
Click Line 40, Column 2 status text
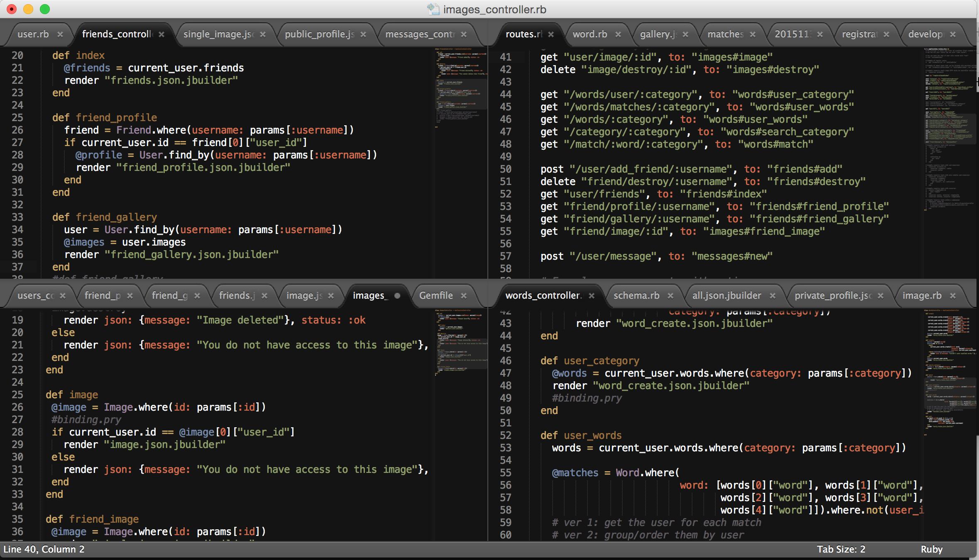(x=44, y=549)
